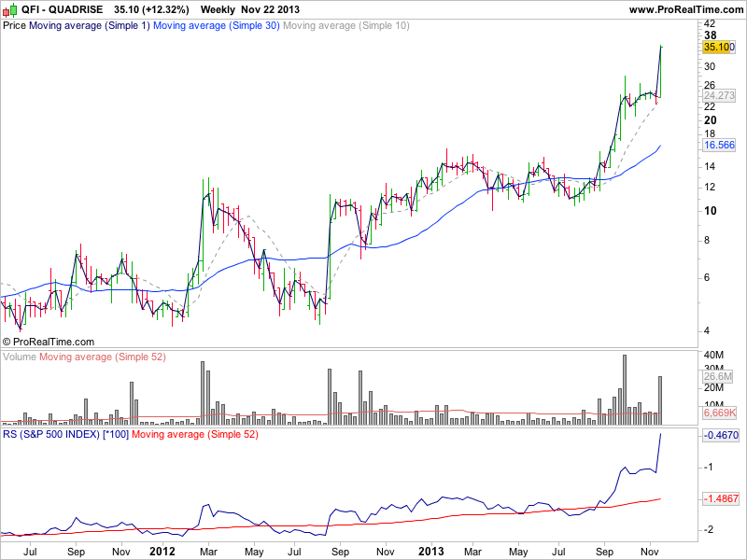Viewport: 747px width, 560px height.
Task: Click the yellow 35.100 current price tag
Action: pos(719,47)
